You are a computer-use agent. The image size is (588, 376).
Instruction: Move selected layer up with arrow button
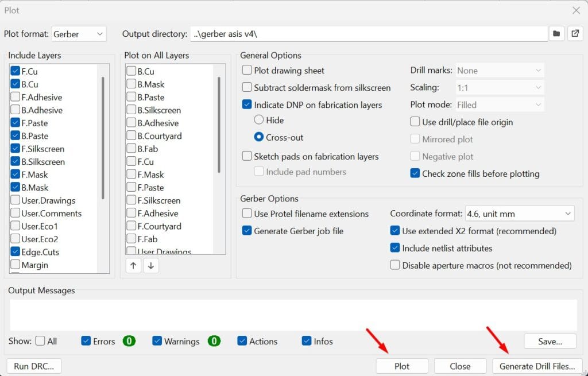click(x=133, y=266)
